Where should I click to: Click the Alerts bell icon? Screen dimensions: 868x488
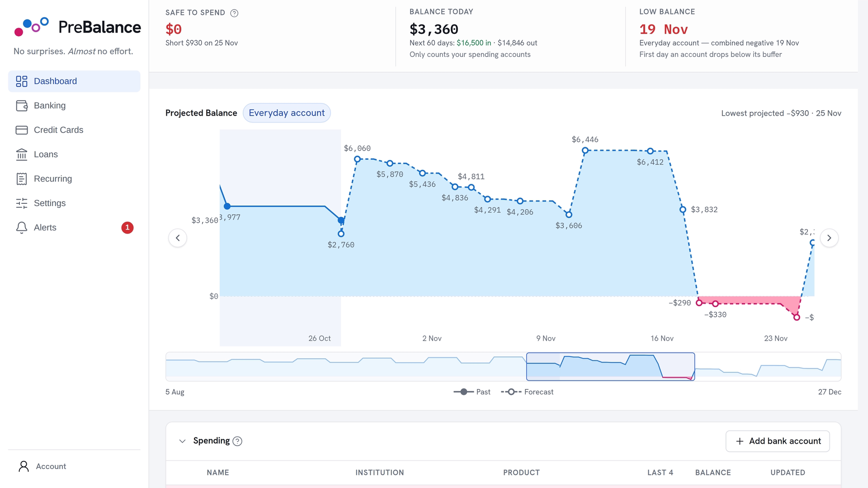(x=22, y=228)
